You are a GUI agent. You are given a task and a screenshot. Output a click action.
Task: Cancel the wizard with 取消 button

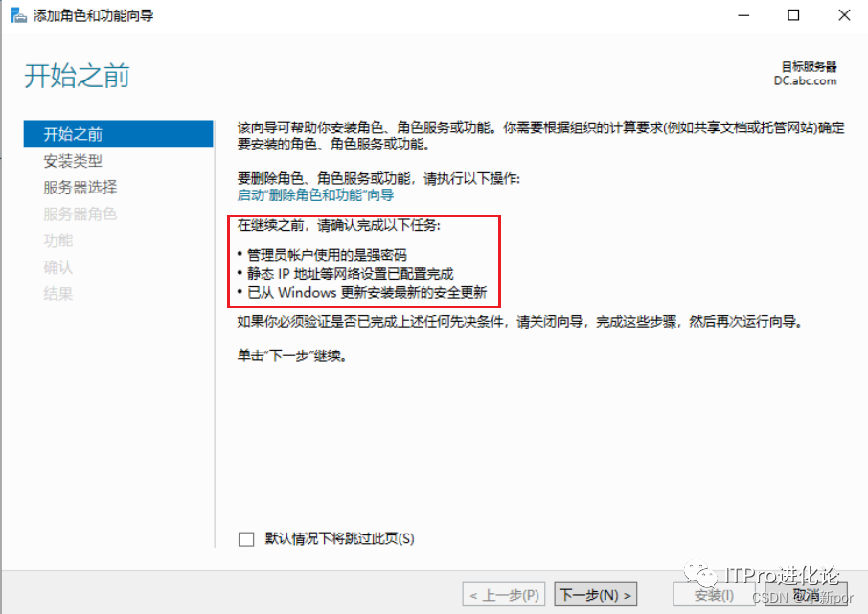[806, 595]
